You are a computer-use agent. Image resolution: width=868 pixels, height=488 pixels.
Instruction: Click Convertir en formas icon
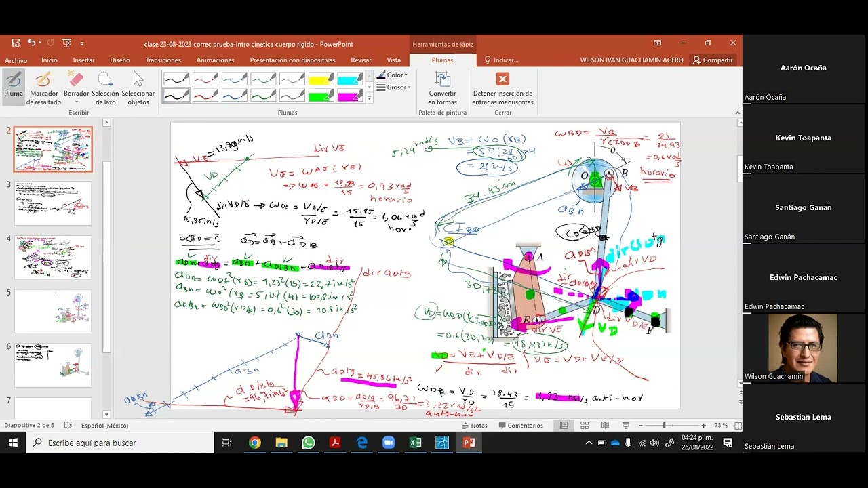(x=442, y=88)
